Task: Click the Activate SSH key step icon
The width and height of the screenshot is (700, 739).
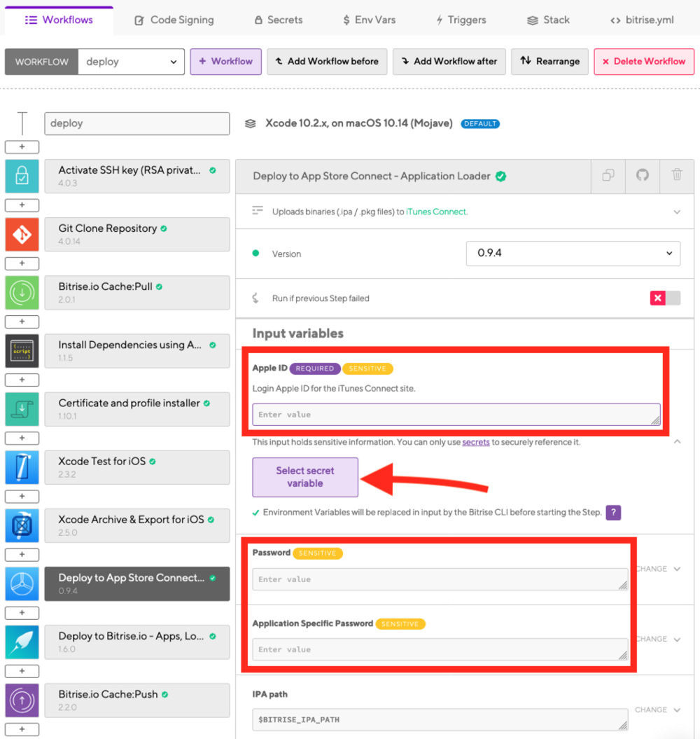Action: 22,176
